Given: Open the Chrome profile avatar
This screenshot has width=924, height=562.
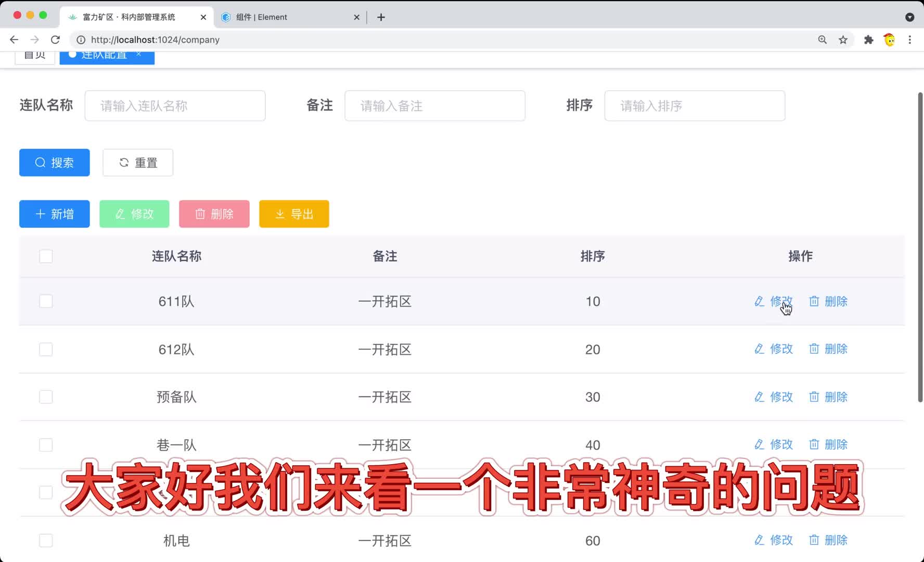Looking at the screenshot, I should [889, 40].
